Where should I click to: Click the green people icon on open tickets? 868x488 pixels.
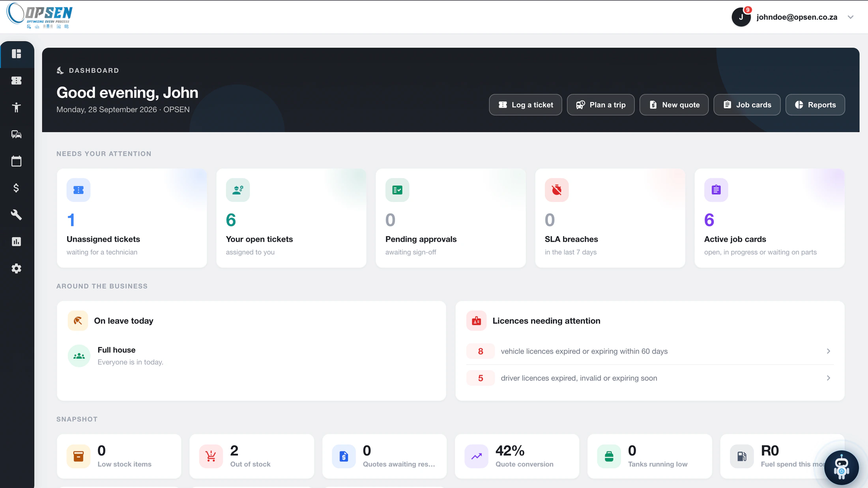238,190
